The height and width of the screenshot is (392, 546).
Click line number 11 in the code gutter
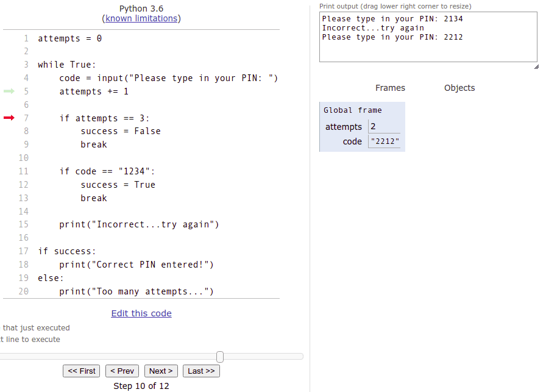[x=24, y=171]
